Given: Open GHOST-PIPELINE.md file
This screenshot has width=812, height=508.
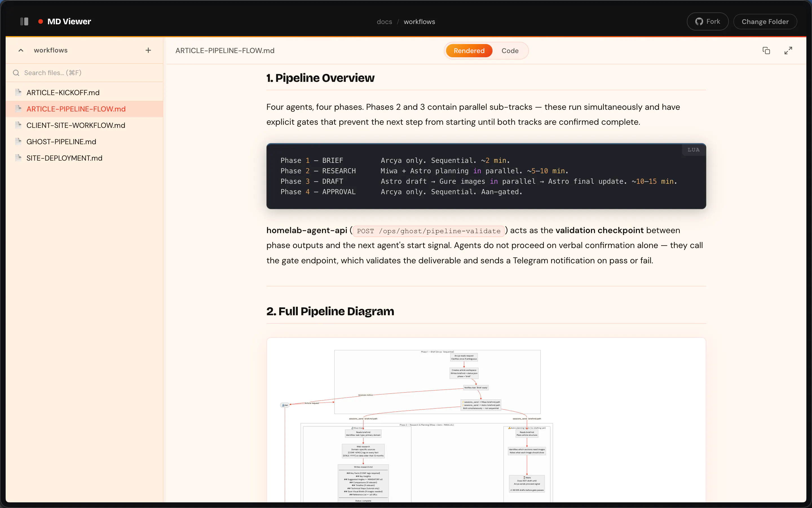Looking at the screenshot, I should click(85, 142).
